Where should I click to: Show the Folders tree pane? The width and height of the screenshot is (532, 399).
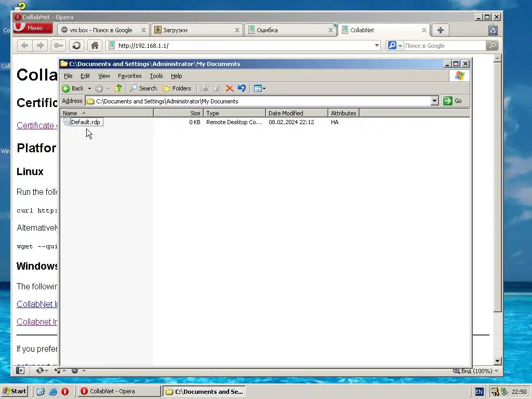coord(177,88)
